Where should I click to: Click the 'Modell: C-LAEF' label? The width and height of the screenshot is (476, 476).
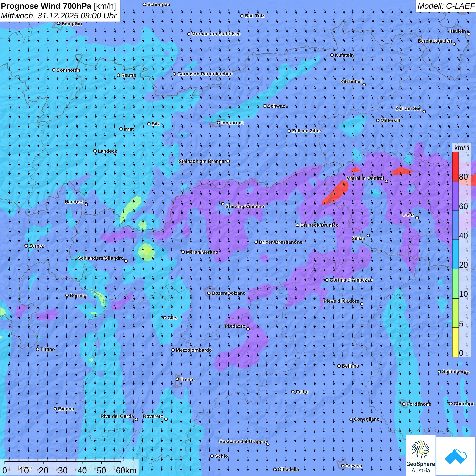445,6
